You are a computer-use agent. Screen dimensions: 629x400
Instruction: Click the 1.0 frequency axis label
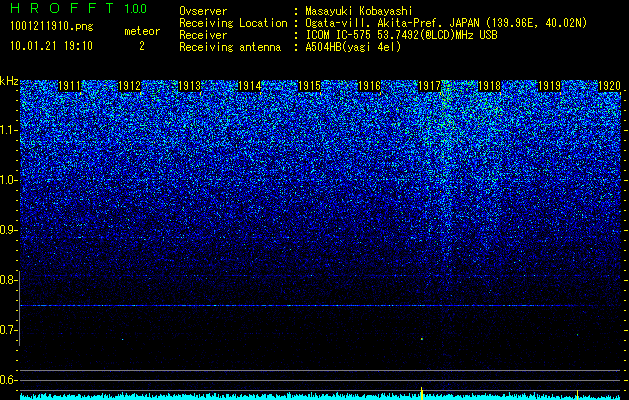pyautogui.click(x=8, y=180)
